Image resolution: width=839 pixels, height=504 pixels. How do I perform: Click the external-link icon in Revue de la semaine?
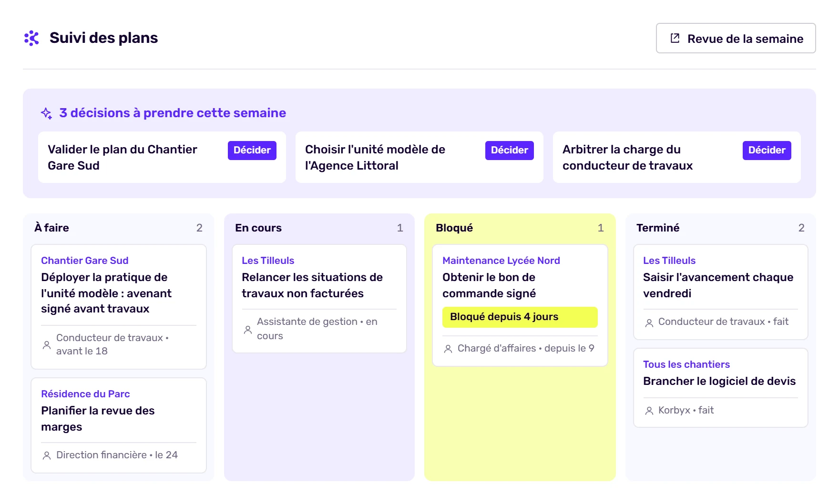675,38
